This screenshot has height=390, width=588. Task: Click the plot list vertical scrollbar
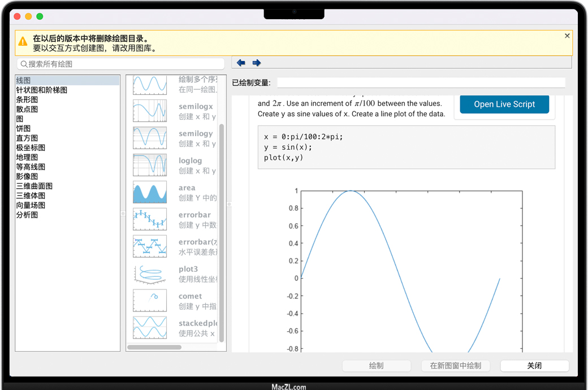pos(222,232)
